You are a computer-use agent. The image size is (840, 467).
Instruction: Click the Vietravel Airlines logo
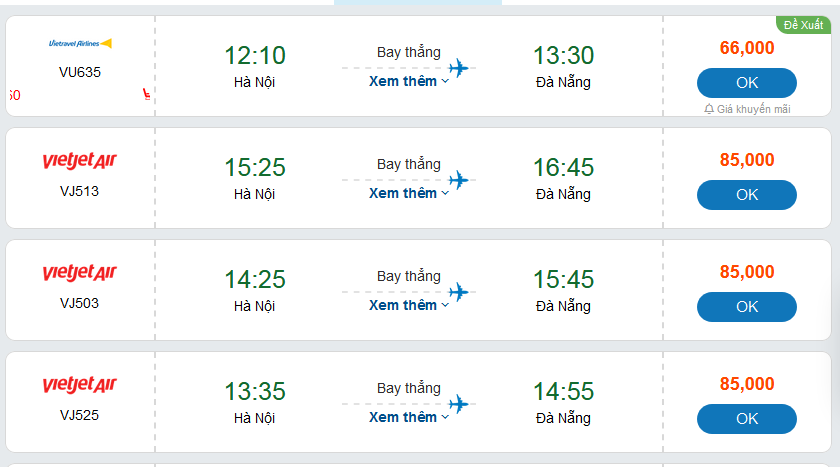pos(80,43)
